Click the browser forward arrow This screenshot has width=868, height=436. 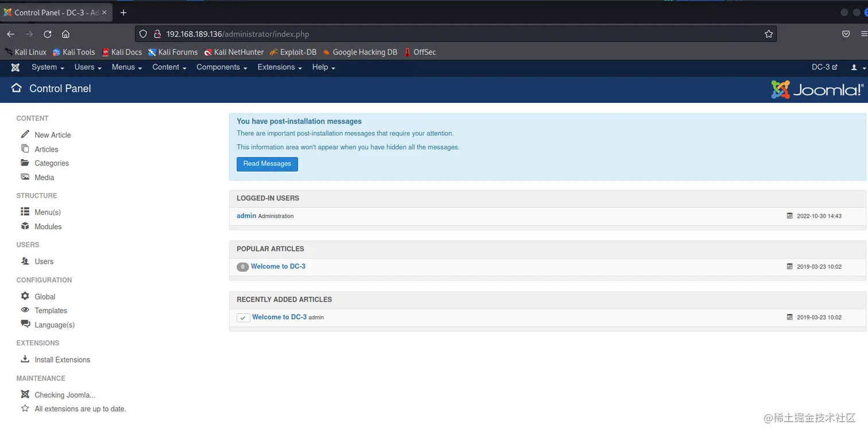[29, 34]
